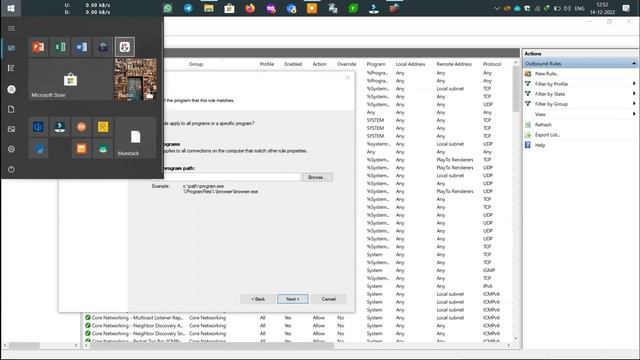This screenshot has height=360, width=640.
Task: Open the Word tile in Start menu
Action: tap(82, 47)
